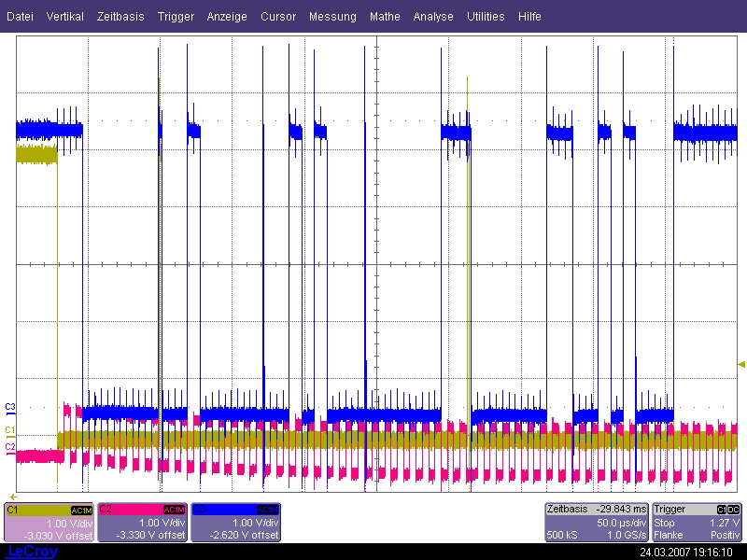Viewport: 747px width, 560px height.
Task: Click the date and time stamp
Action: pos(686,553)
